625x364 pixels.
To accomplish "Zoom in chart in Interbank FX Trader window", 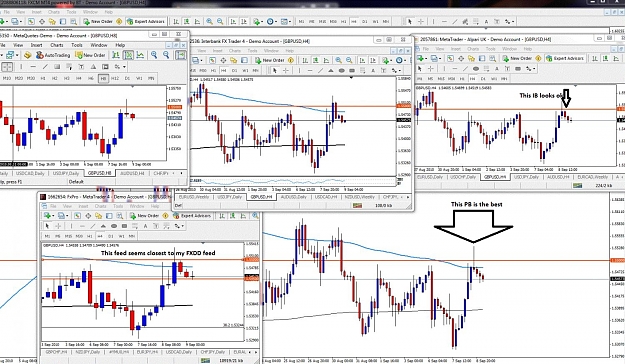I will tap(338, 60).
